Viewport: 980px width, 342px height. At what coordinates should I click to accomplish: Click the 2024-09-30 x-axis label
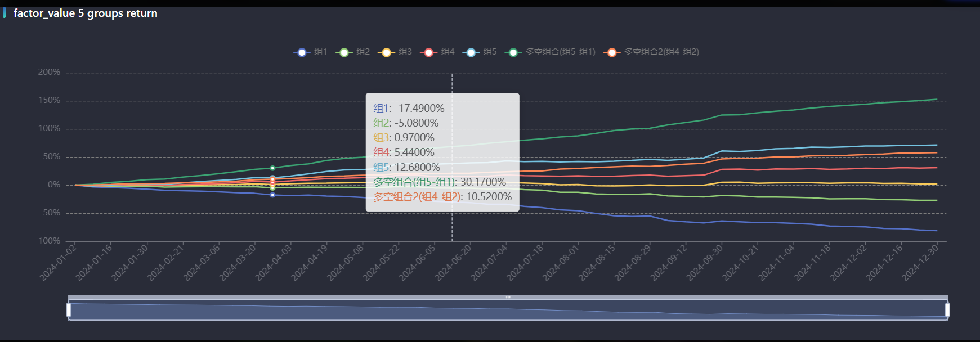tap(705, 262)
